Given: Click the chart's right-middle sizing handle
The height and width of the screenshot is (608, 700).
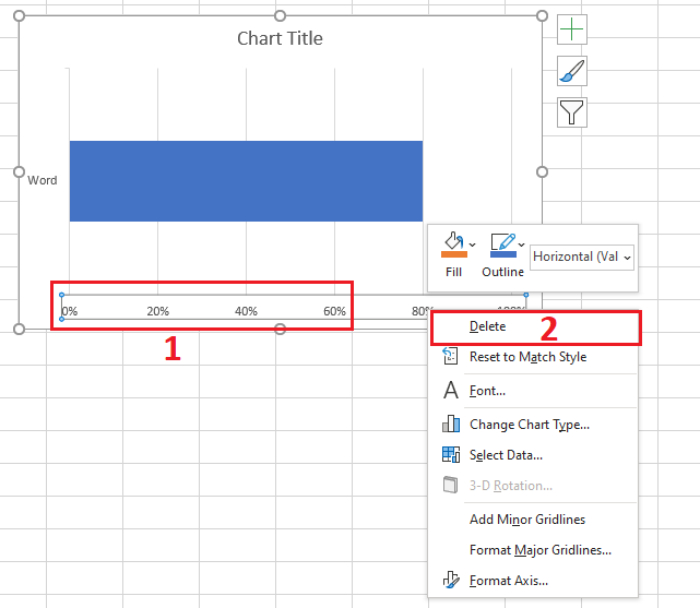Looking at the screenshot, I should tap(542, 172).
